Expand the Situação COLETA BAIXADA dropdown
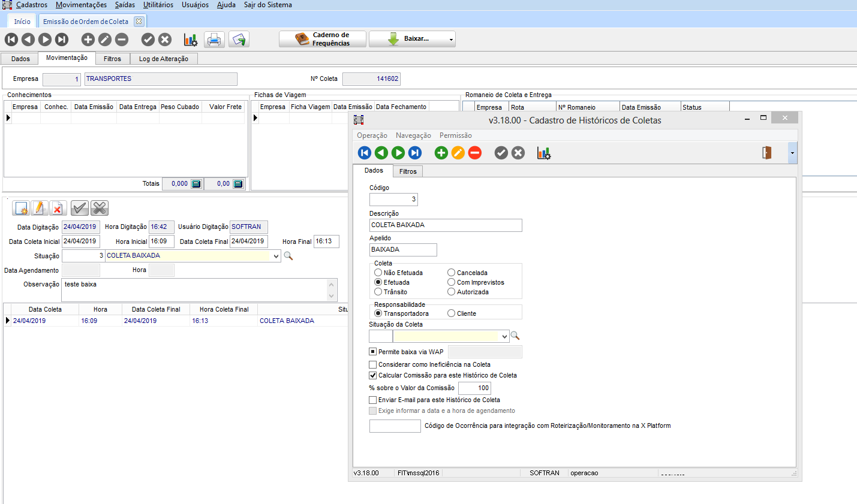The height and width of the screenshot is (504, 857). (x=276, y=256)
